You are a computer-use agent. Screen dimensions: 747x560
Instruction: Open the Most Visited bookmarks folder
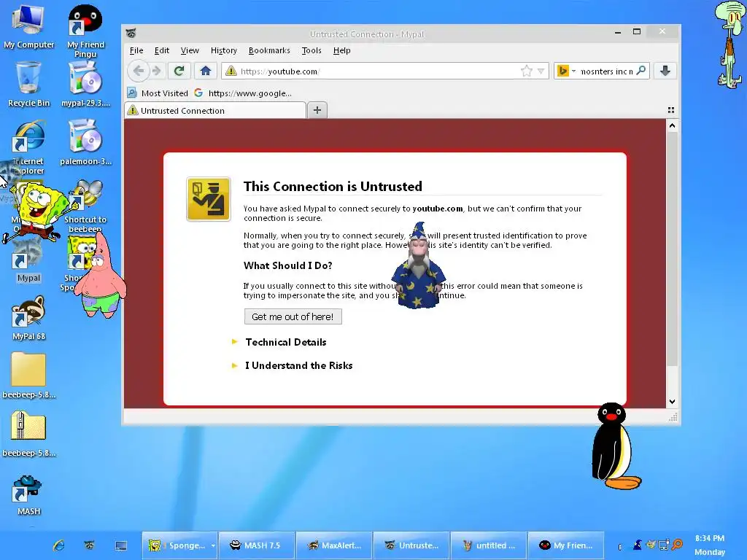pyautogui.click(x=158, y=93)
